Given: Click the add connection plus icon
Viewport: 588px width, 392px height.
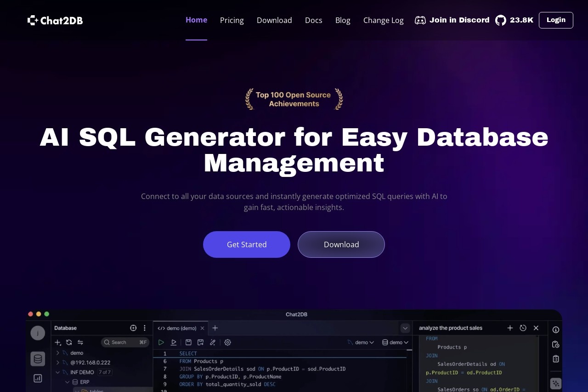Looking at the screenshot, I should pyautogui.click(x=58, y=342).
